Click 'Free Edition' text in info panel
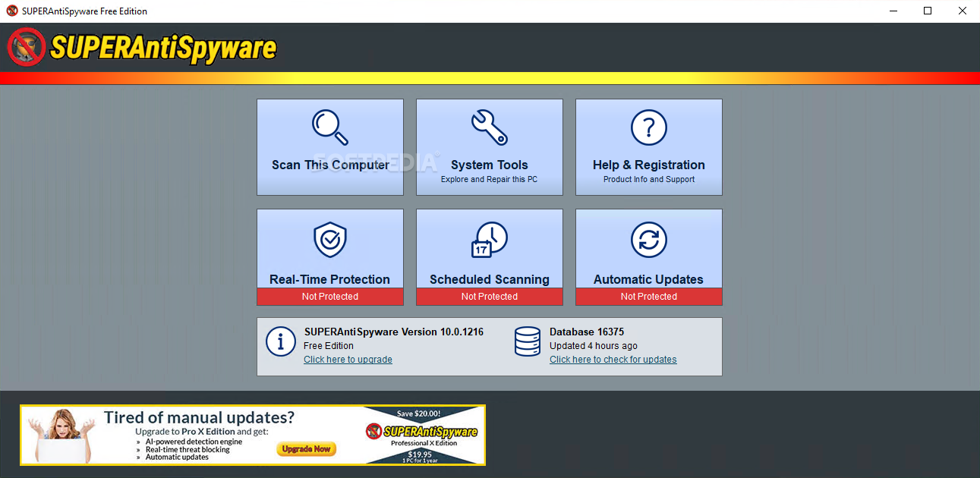This screenshot has height=478, width=980. tap(329, 346)
